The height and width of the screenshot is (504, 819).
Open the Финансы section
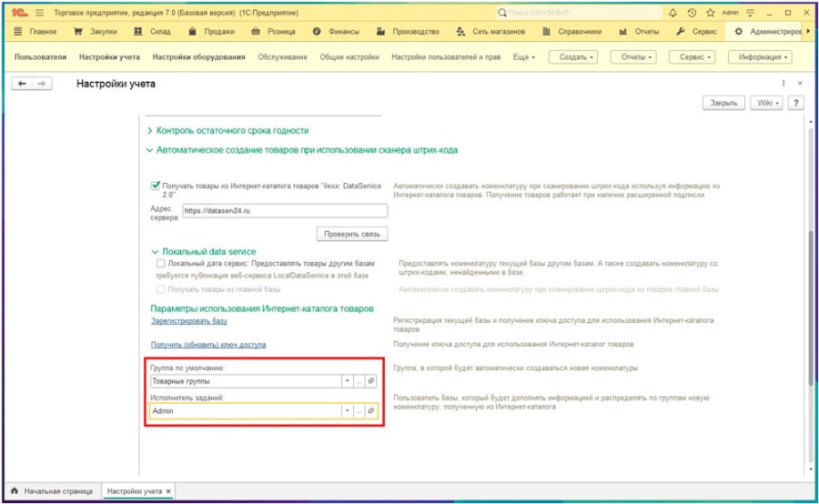click(x=336, y=31)
